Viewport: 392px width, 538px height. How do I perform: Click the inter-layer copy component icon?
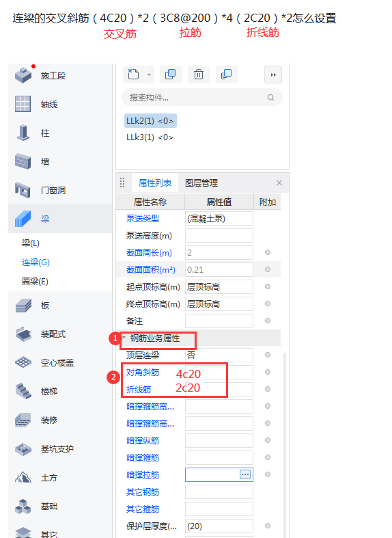point(226,74)
